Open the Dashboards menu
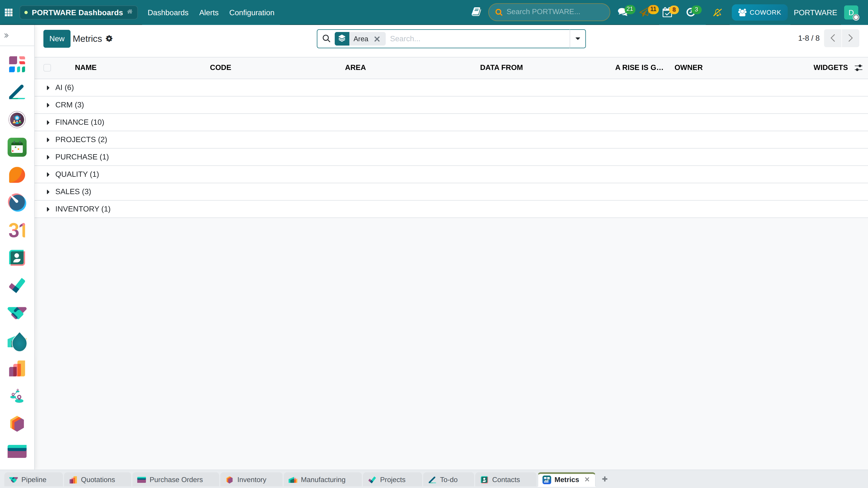868x488 pixels. tap(168, 12)
